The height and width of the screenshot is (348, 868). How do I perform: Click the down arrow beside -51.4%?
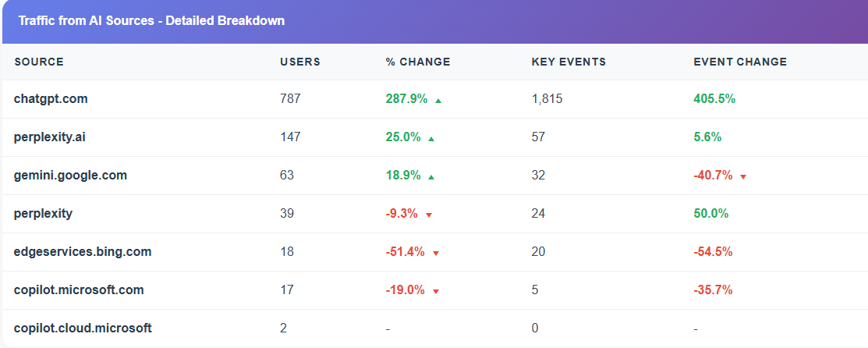click(x=436, y=253)
